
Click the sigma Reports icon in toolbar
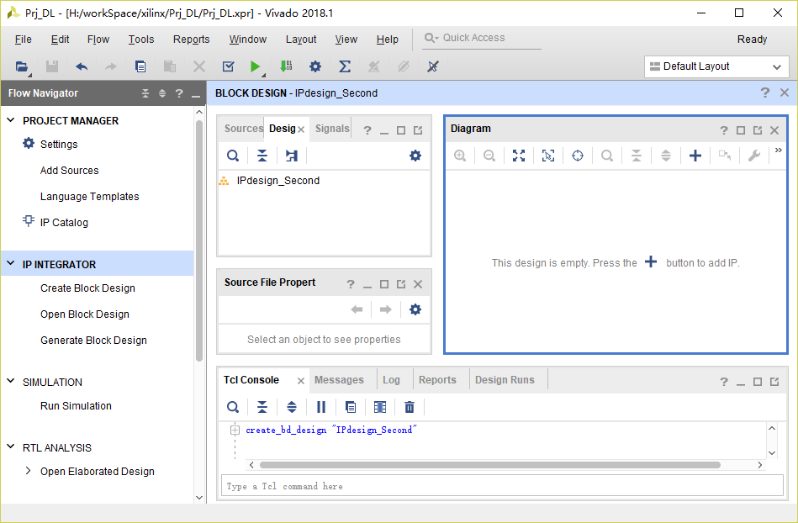click(345, 67)
